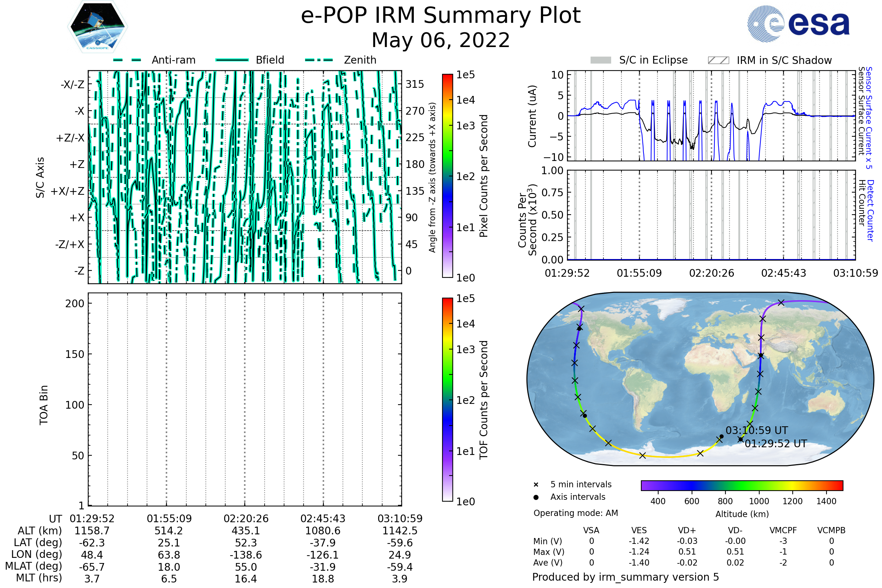The image size is (882, 588).
Task: Click the Altitude (km) colorbar
Action: [x=742, y=485]
